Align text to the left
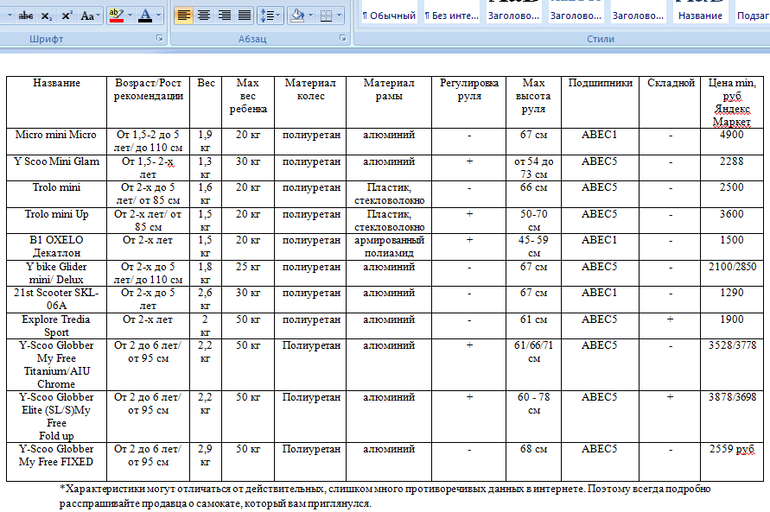Screen dimensions: 770x512 click(x=183, y=16)
